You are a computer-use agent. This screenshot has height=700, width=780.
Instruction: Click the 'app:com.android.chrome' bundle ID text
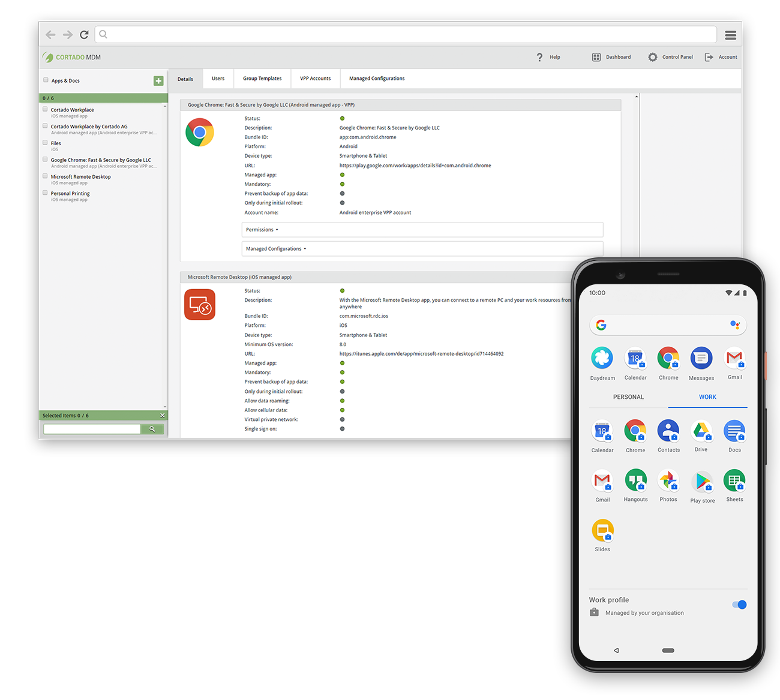[x=368, y=137]
